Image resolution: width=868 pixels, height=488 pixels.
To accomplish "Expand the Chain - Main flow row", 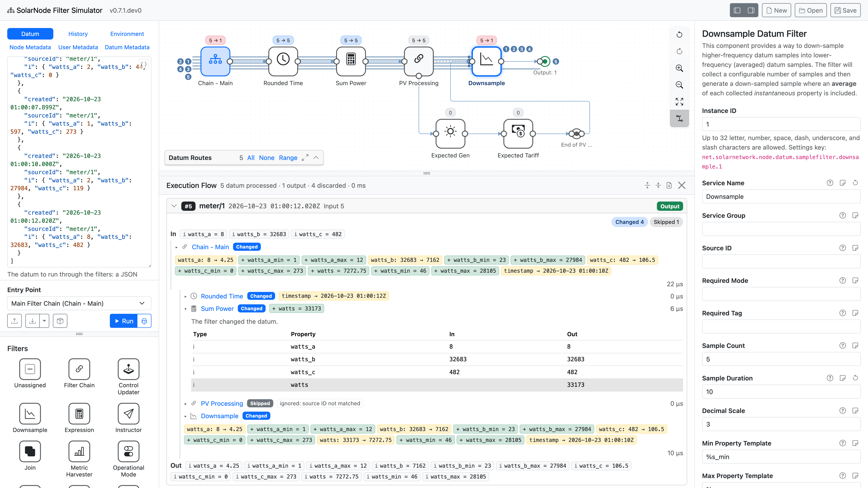I will [176, 247].
